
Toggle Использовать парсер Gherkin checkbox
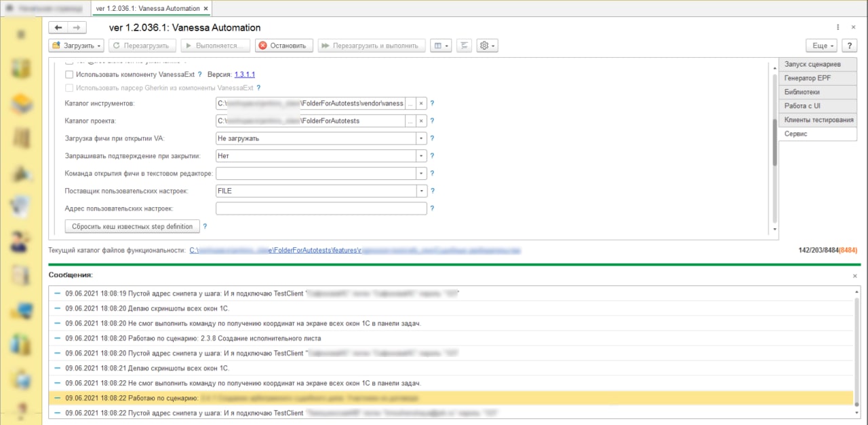click(x=68, y=88)
